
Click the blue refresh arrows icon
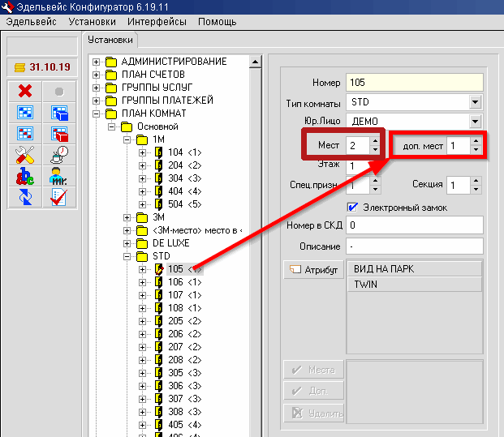click(x=24, y=196)
